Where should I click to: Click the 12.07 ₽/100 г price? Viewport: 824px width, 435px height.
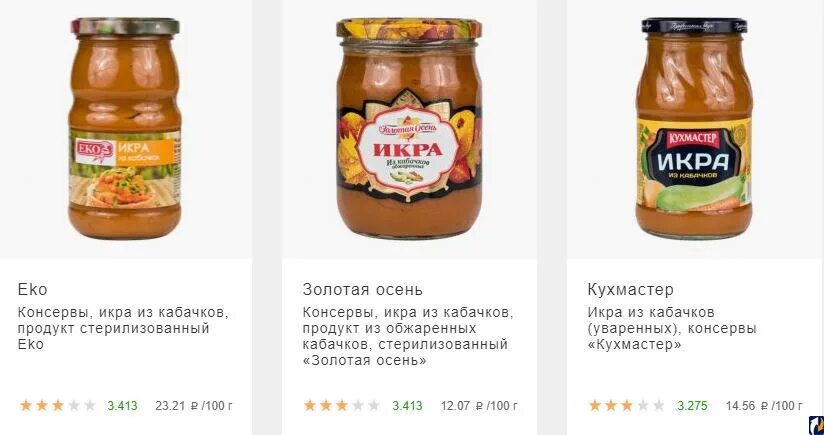479,406
